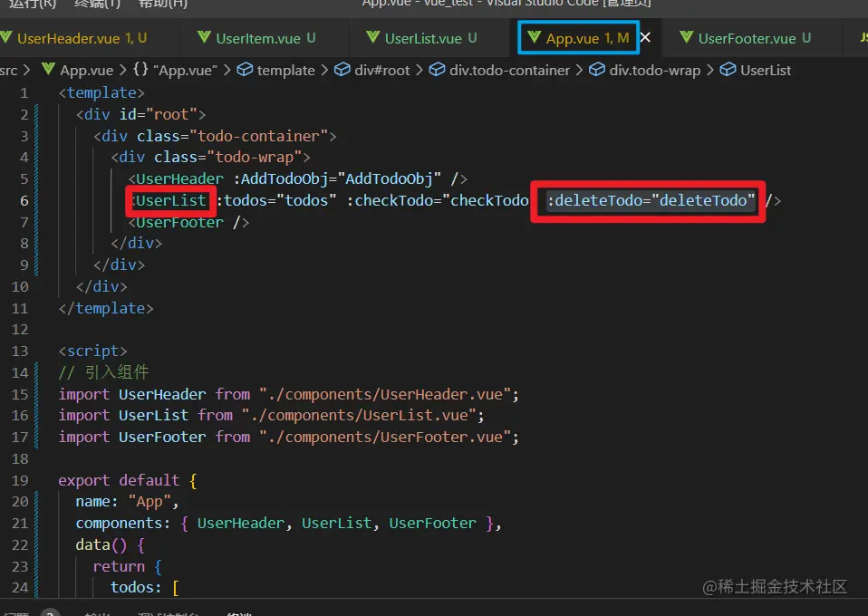Click the curly braces breadcrumb icon
868x616 pixels.
140,69
